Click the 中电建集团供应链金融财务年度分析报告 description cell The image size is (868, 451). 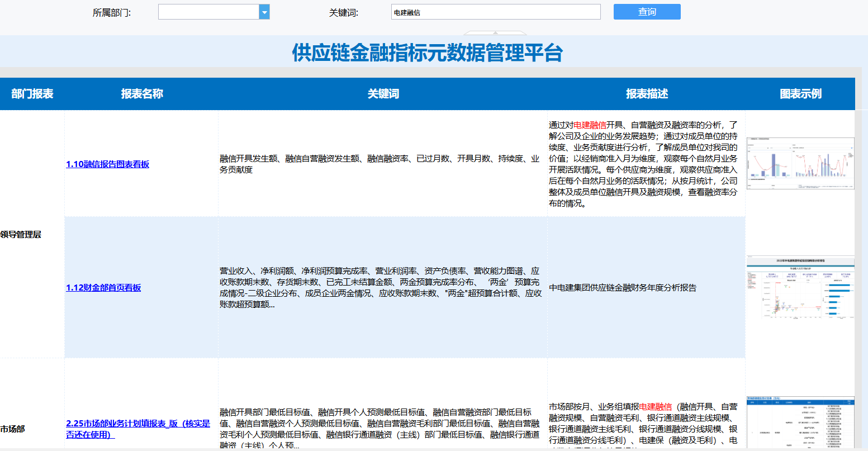pos(623,288)
